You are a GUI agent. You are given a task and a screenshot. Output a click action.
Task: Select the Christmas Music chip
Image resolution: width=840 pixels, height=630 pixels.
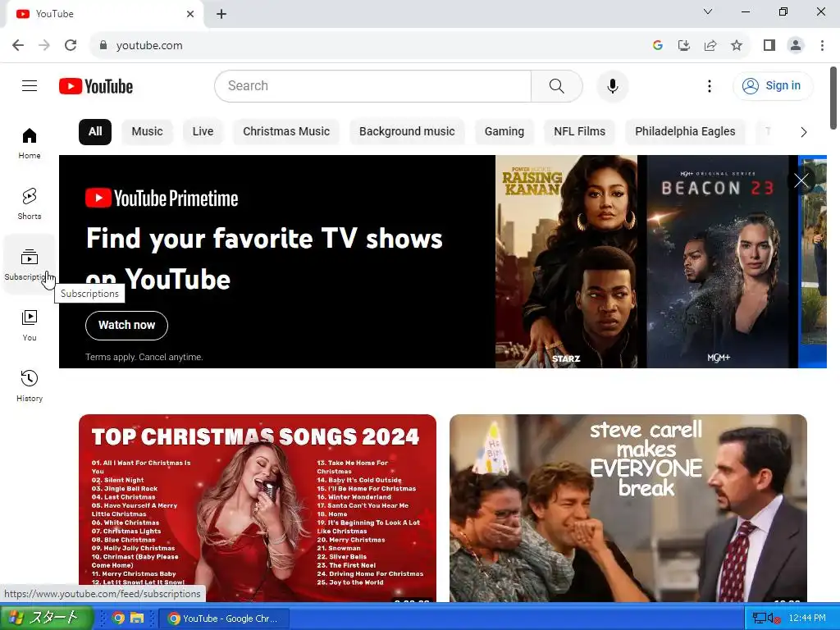pyautogui.click(x=286, y=132)
